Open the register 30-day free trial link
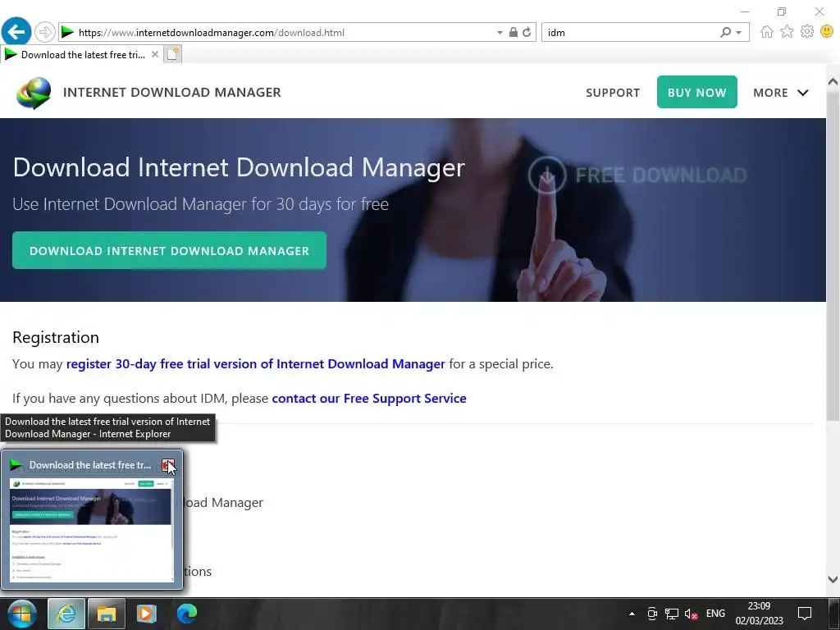This screenshot has height=630, width=840. tap(256, 363)
